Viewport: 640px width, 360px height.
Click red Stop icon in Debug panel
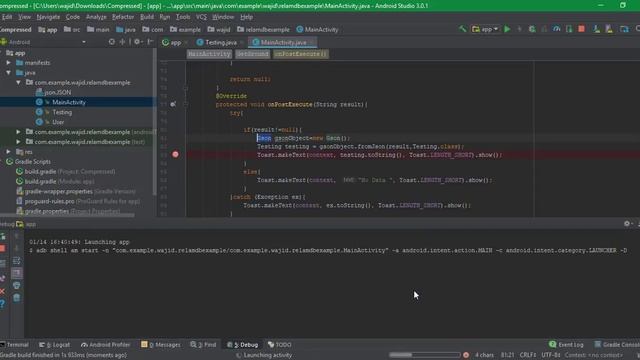tap(2, 249)
